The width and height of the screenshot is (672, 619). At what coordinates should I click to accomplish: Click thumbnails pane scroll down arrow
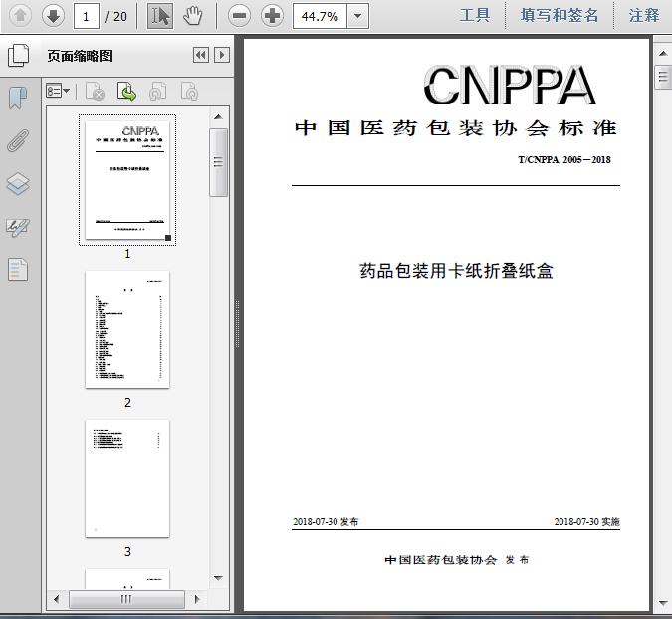tap(218, 578)
